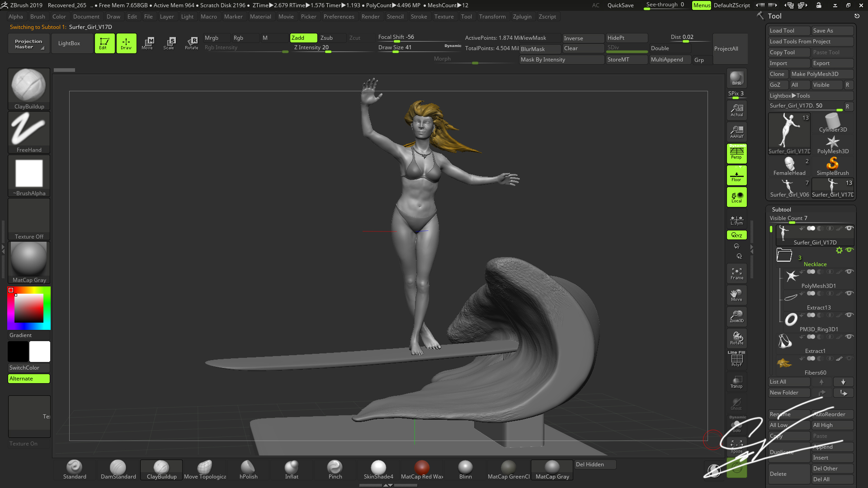Pick the hPolish brush icon

click(x=248, y=469)
